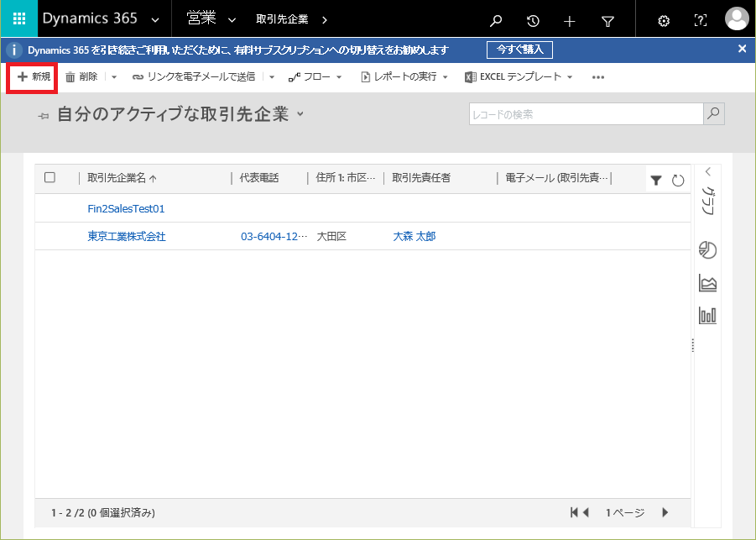Toggle the select all rows checkbox
This screenshot has width=756, height=540.
50,177
